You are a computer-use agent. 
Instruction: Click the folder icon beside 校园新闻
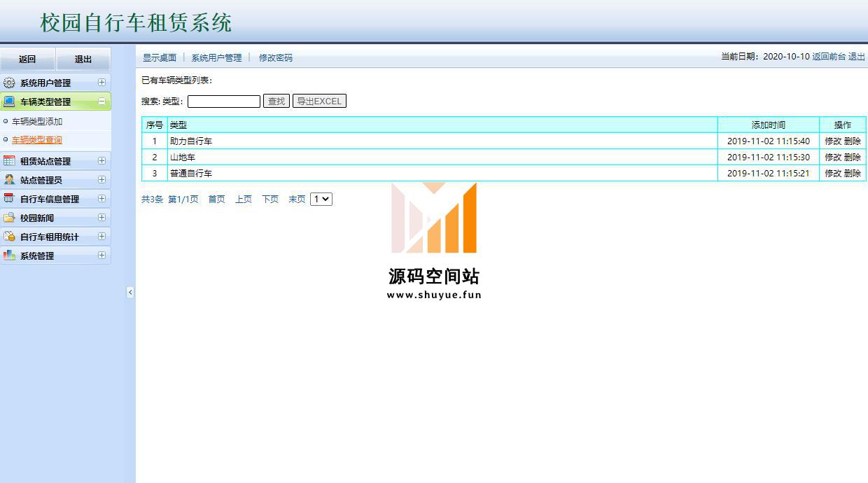click(x=9, y=218)
